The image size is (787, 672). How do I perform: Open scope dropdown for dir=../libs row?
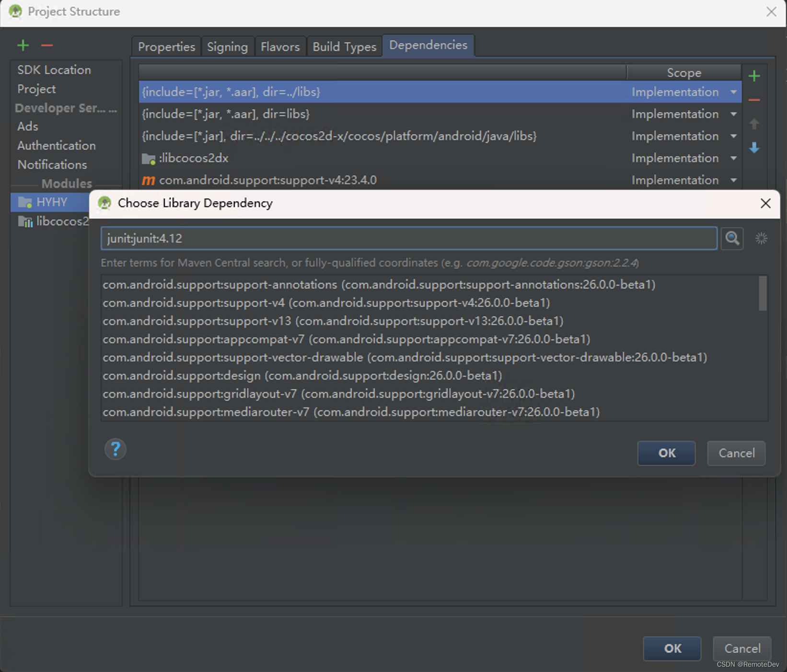733,92
